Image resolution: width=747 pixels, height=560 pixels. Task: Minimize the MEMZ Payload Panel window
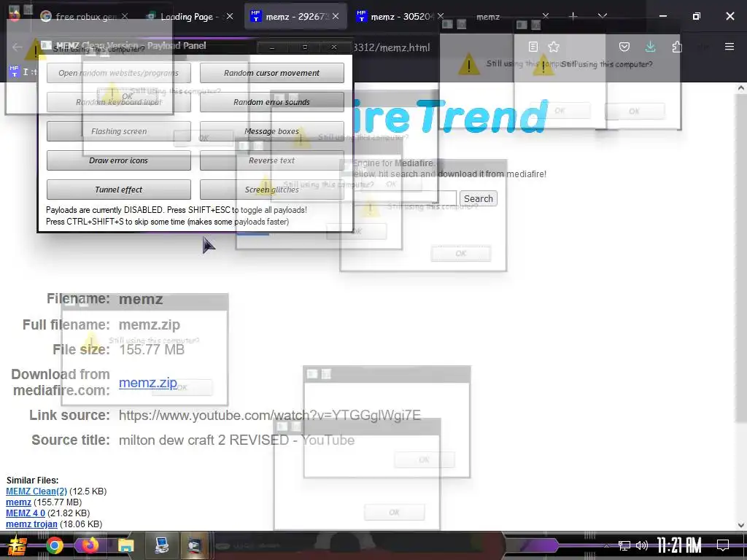pos(272,47)
